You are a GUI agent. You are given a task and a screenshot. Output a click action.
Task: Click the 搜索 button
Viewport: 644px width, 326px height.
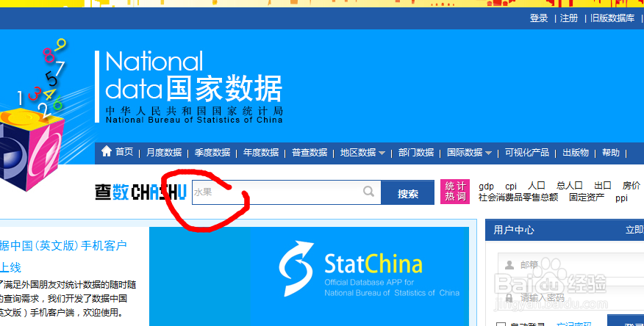407,192
